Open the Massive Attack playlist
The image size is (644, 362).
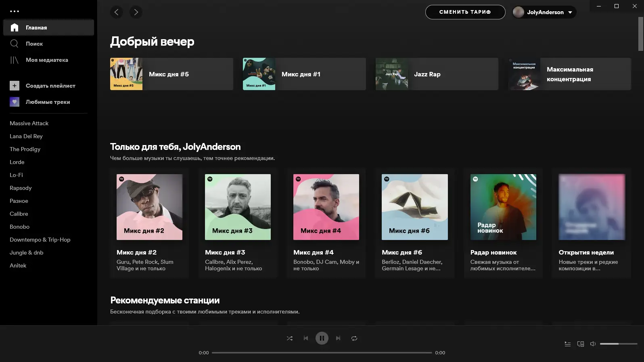pos(29,123)
